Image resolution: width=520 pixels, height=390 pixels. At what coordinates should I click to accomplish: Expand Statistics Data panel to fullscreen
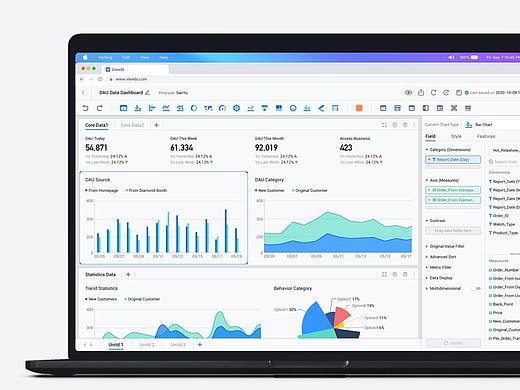[384, 274]
